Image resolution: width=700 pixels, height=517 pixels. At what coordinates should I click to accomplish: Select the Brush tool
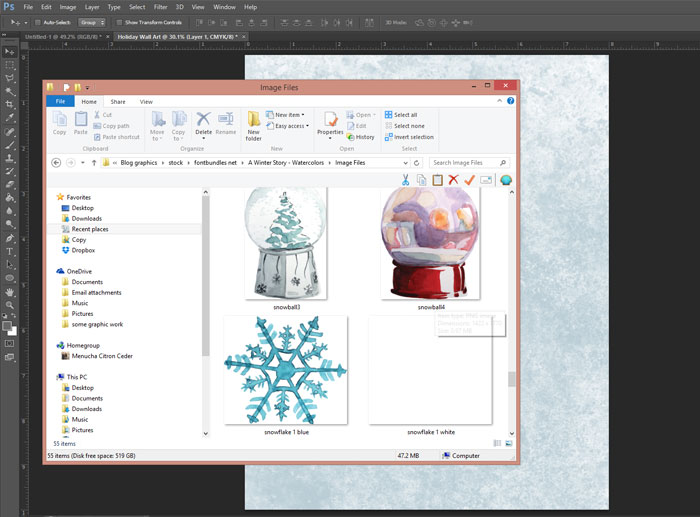click(x=9, y=145)
